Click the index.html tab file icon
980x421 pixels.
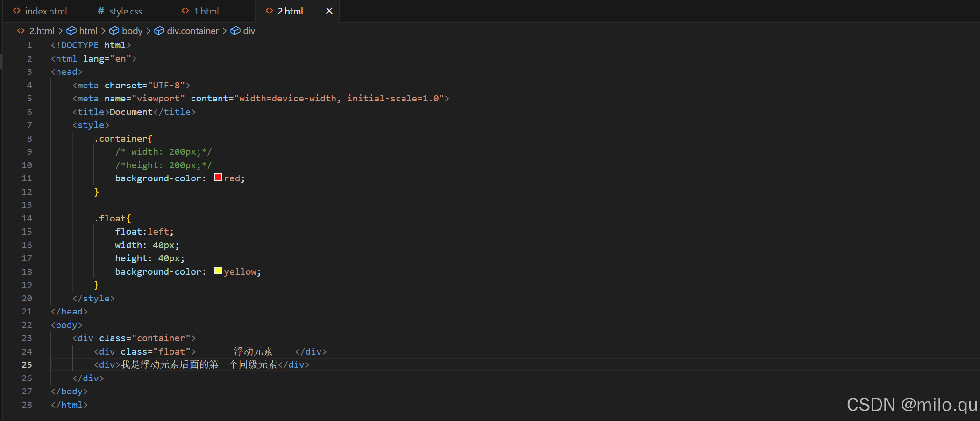17,11
